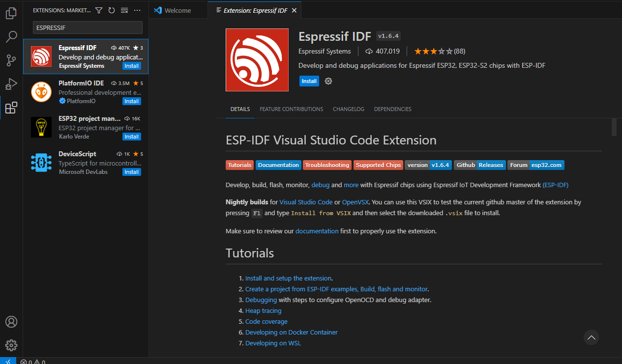Image resolution: width=622 pixels, height=364 pixels.
Task: Open the filter extensions dropdown
Action: click(x=99, y=10)
